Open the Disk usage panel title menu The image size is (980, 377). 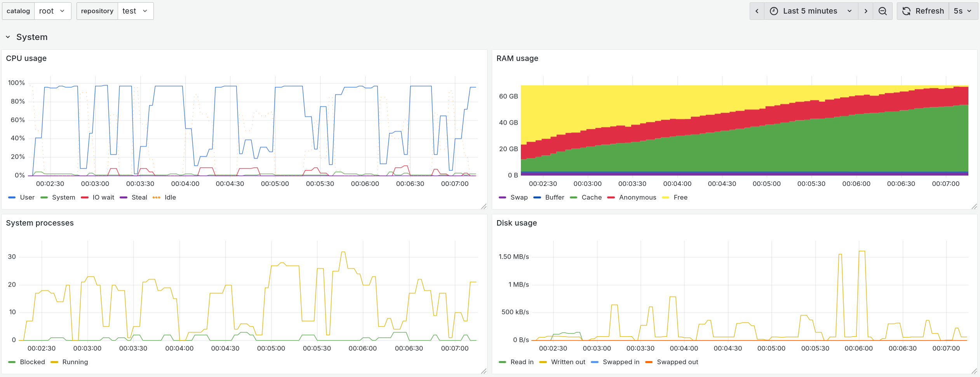click(x=516, y=223)
